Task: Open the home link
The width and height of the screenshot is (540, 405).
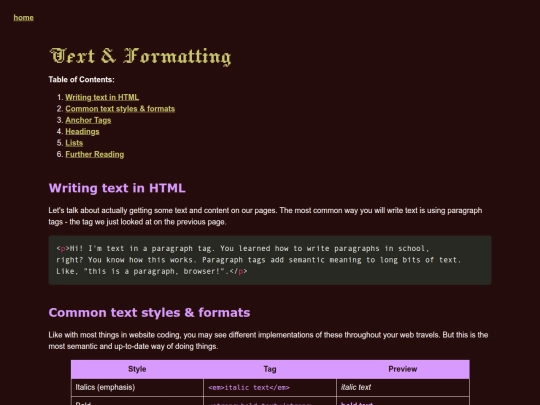Action: click(23, 18)
